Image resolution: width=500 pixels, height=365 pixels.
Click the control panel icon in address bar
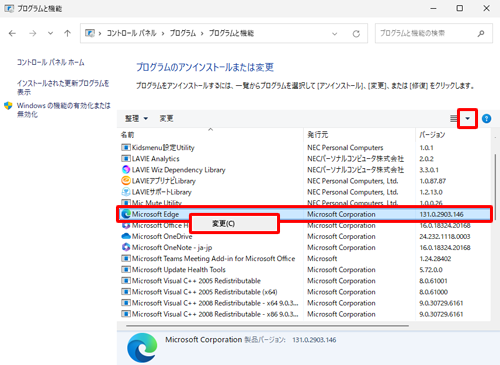(x=90, y=33)
